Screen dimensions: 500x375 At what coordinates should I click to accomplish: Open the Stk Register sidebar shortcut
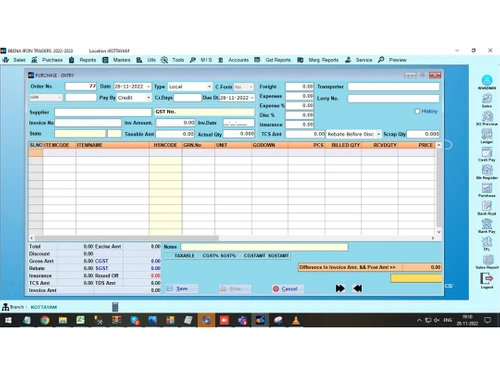coord(487,170)
